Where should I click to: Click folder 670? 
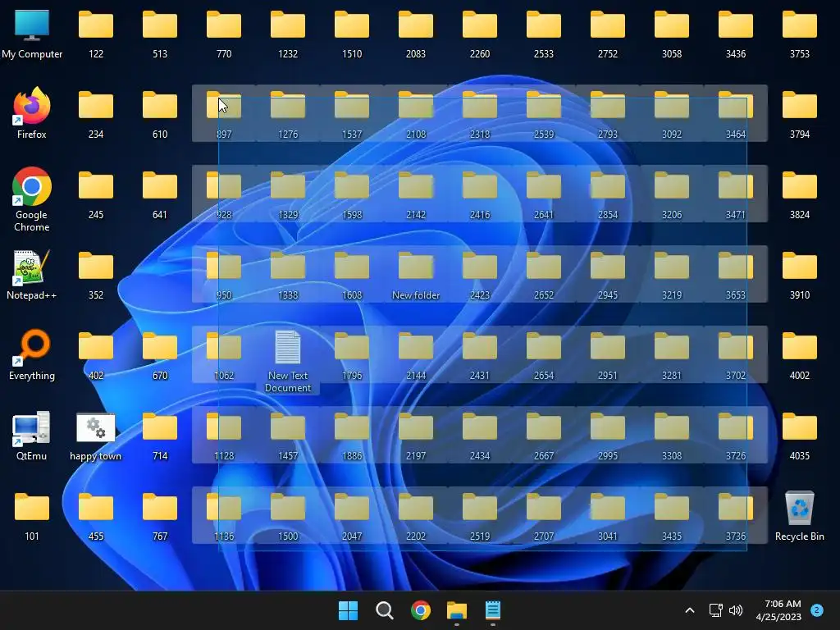tap(160, 354)
